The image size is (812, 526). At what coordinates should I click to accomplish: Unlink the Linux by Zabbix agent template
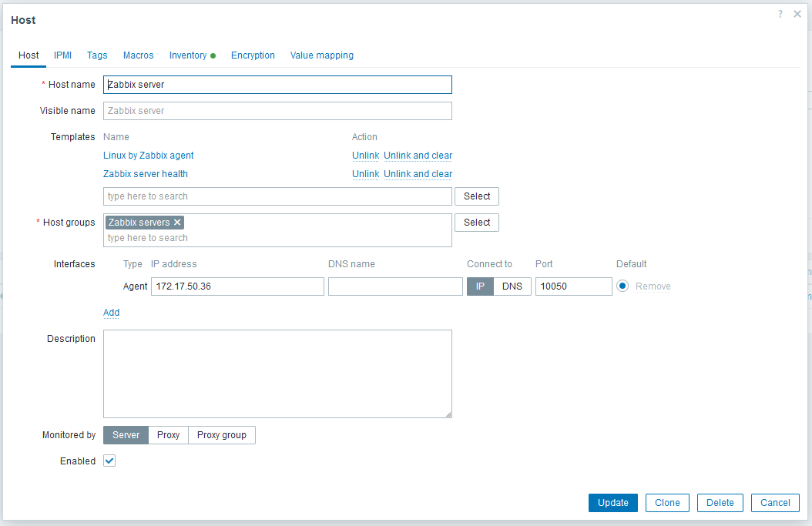365,156
